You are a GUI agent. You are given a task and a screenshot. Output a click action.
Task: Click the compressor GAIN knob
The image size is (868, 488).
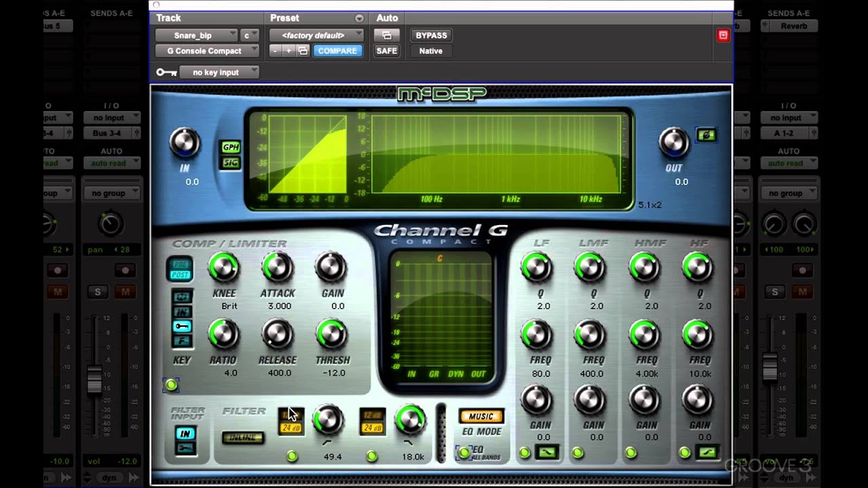click(x=331, y=268)
